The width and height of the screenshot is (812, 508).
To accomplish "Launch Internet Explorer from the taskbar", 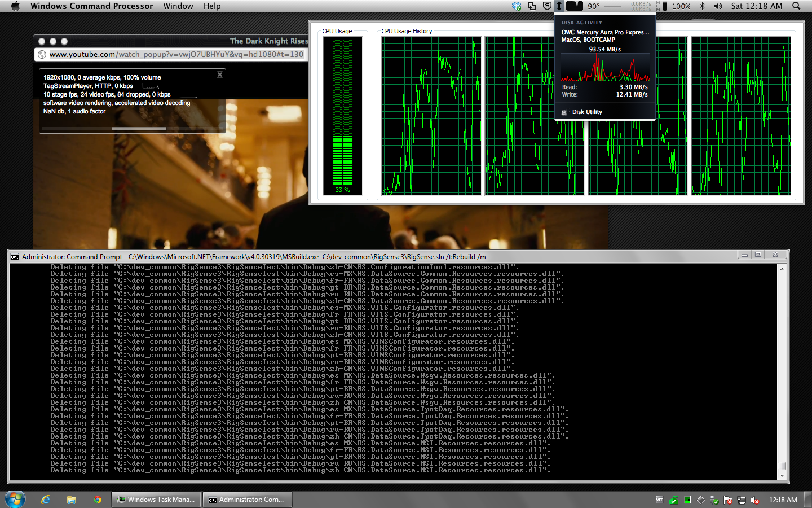I will pos(46,500).
